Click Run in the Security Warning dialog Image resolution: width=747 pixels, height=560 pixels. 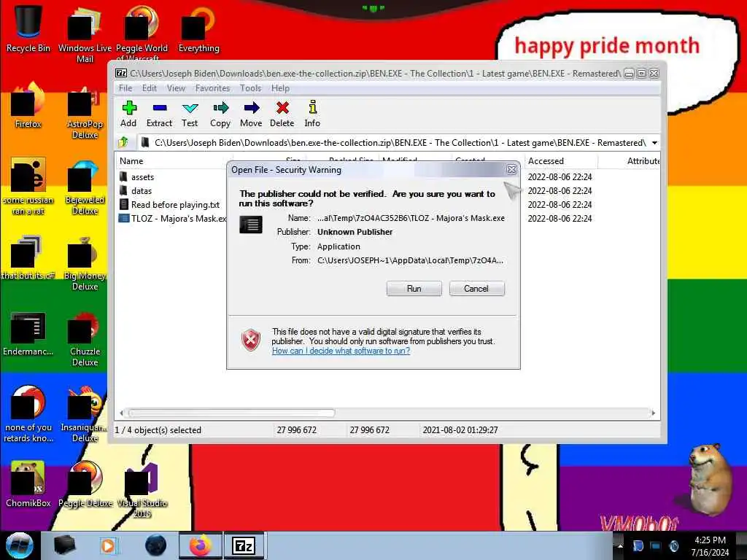(414, 289)
